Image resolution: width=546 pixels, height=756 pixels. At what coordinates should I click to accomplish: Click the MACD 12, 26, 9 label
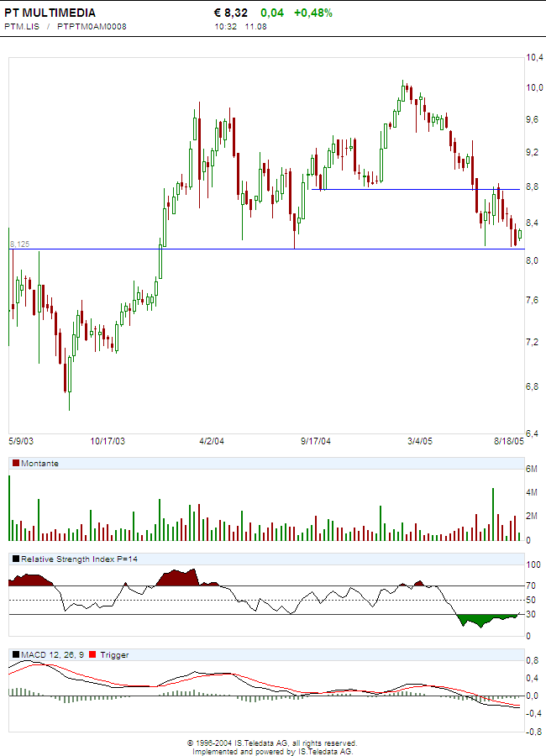pyautogui.click(x=53, y=654)
